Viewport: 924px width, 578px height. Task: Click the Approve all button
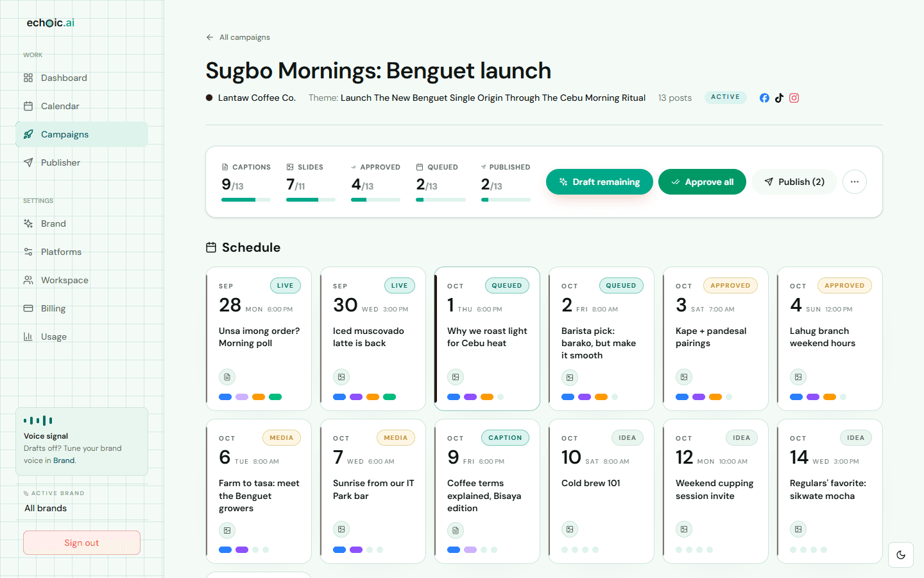[x=702, y=182]
